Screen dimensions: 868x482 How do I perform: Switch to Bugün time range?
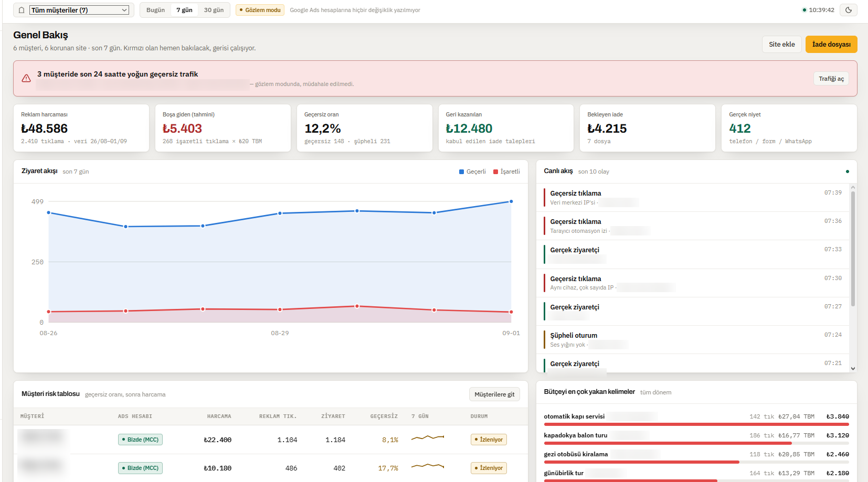155,10
